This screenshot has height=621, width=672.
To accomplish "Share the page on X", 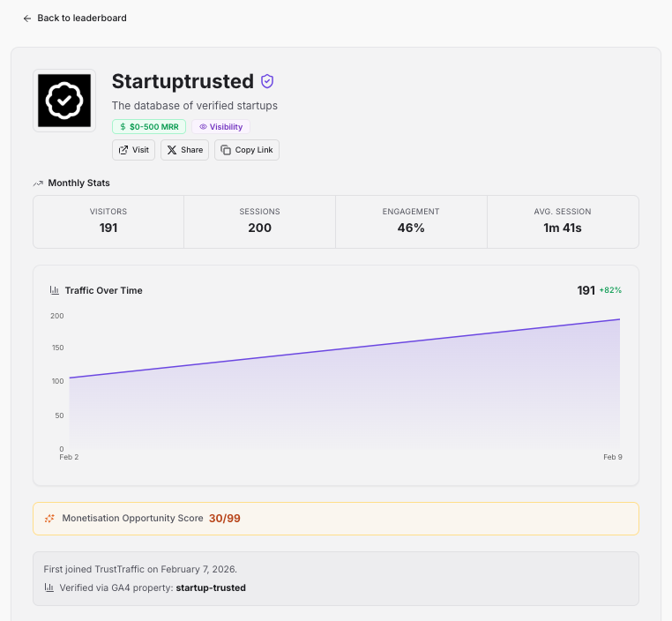I will coord(184,150).
